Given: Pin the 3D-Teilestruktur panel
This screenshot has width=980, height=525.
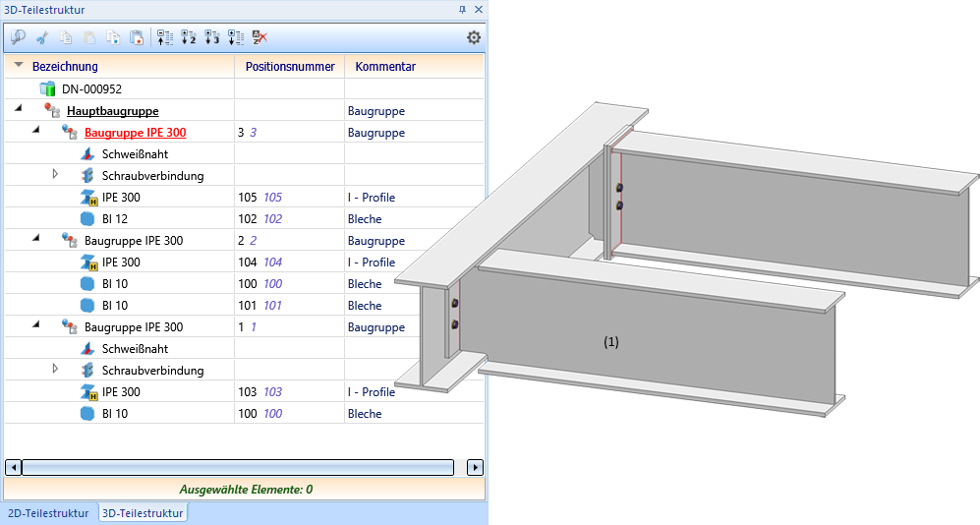Looking at the screenshot, I should (463, 10).
